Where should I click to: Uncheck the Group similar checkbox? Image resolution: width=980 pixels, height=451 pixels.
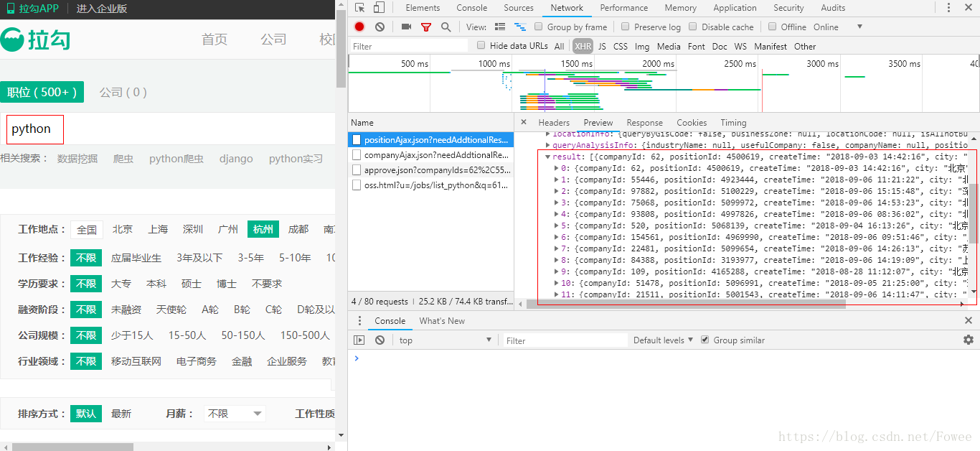705,340
